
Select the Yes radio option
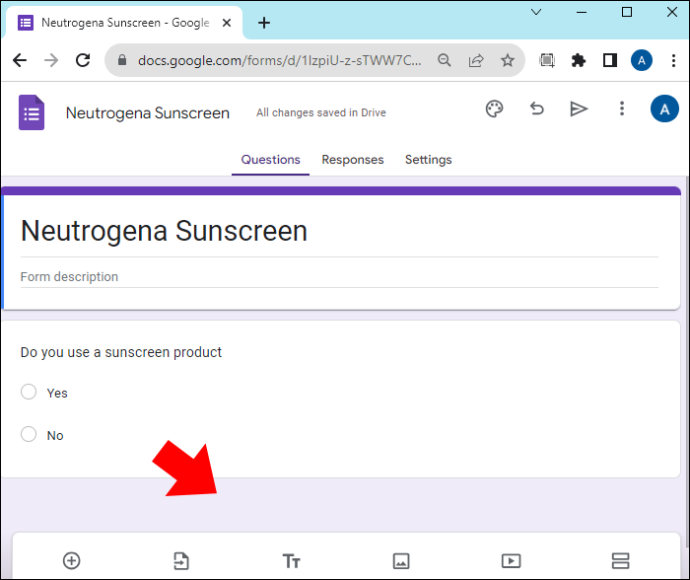coord(29,392)
